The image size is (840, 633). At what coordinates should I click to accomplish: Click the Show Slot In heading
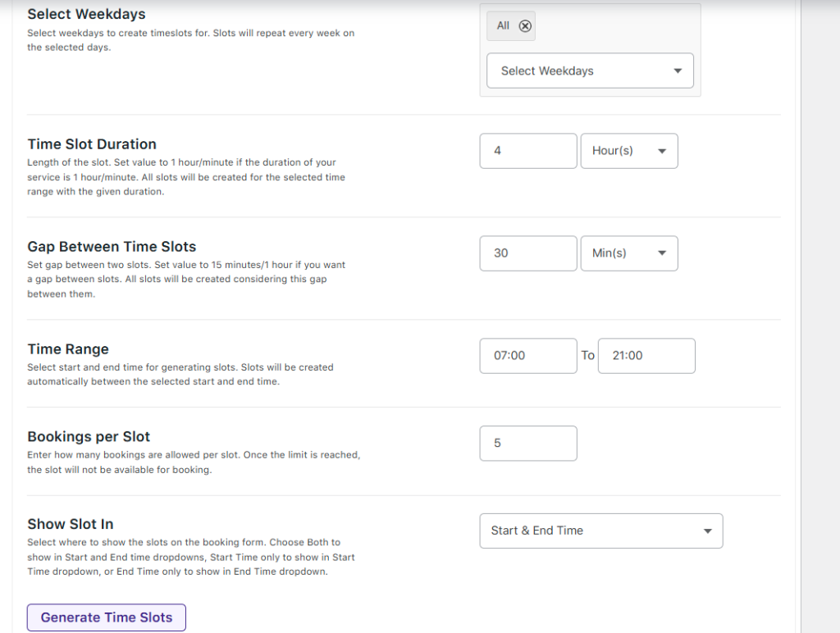click(71, 524)
